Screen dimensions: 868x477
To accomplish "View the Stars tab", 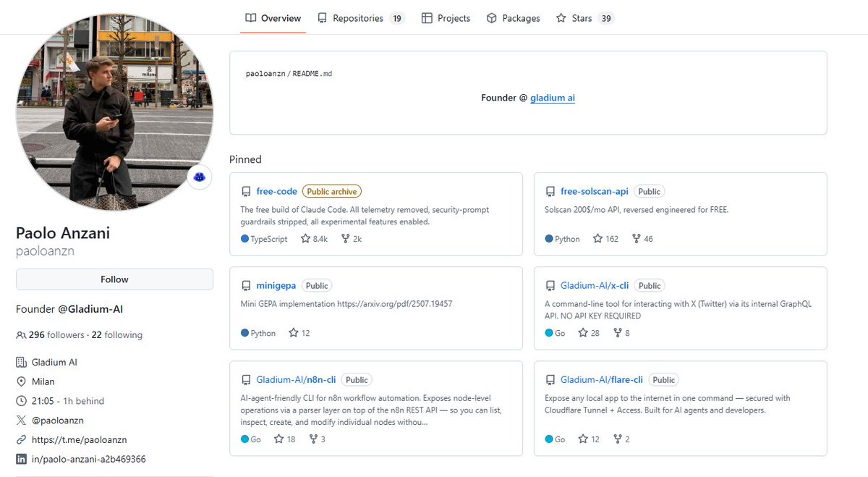I will [585, 18].
